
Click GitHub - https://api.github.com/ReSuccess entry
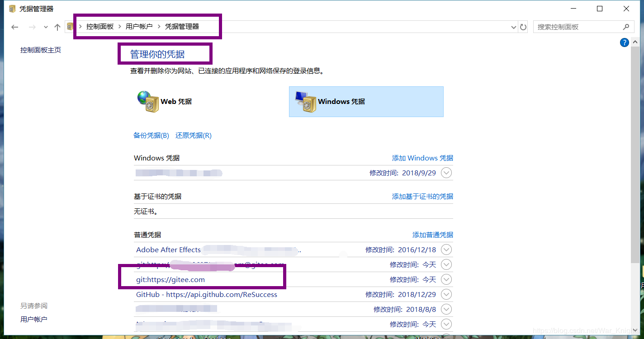207,295
